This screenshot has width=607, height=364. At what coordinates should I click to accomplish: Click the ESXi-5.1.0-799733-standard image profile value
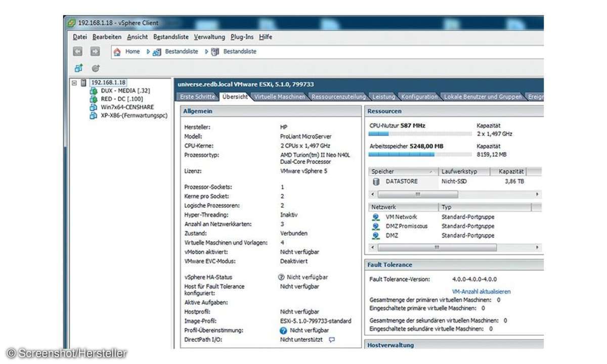click(x=316, y=321)
